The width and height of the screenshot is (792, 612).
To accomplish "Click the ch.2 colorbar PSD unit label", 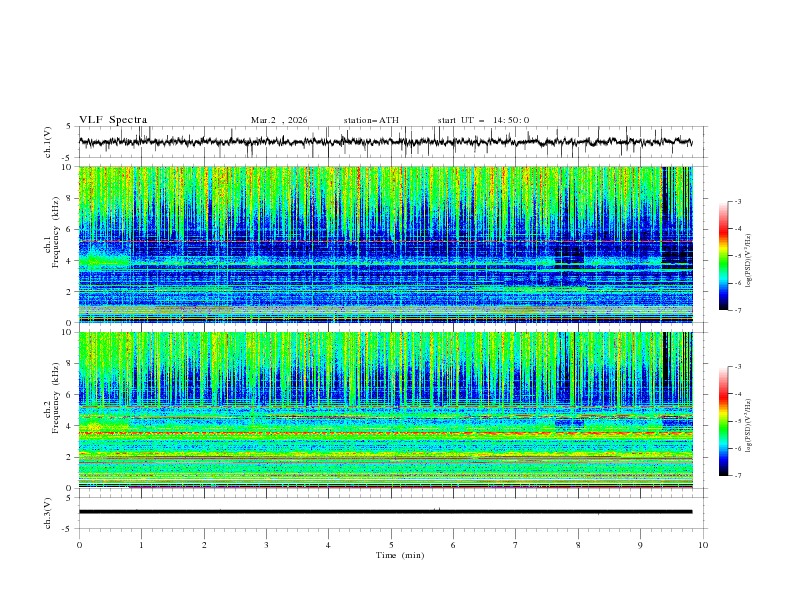I will (x=749, y=426).
